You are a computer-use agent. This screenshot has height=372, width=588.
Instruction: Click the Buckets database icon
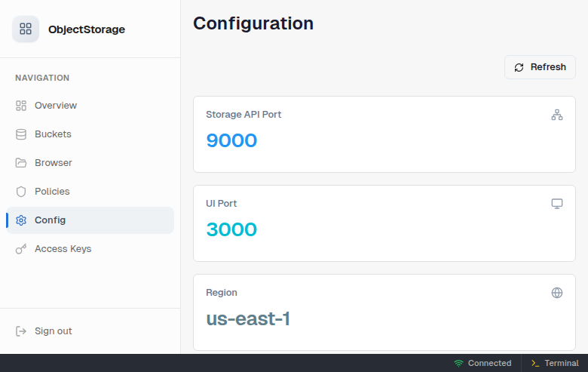pos(21,134)
